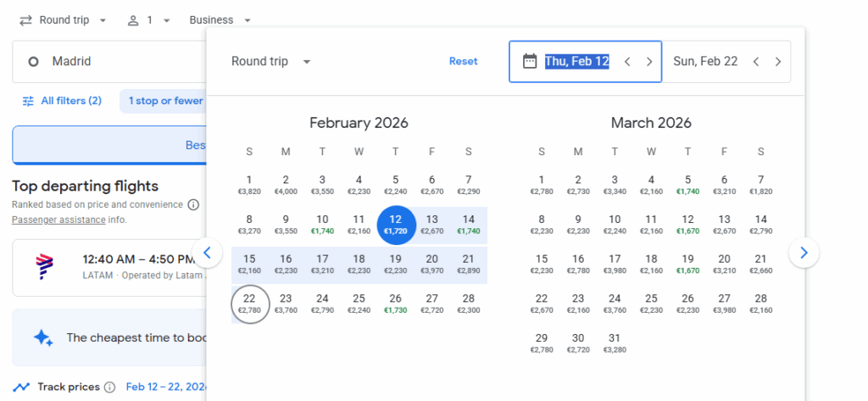Image resolution: width=868 pixels, height=401 pixels.
Task: Select the 1 stop or fewer chip
Action: pyautogui.click(x=165, y=101)
